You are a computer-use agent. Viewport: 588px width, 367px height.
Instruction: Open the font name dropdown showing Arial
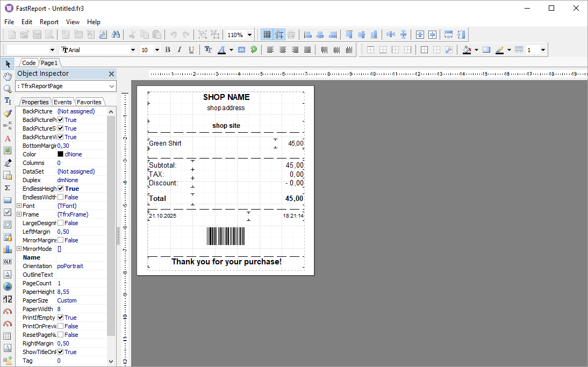[132, 49]
